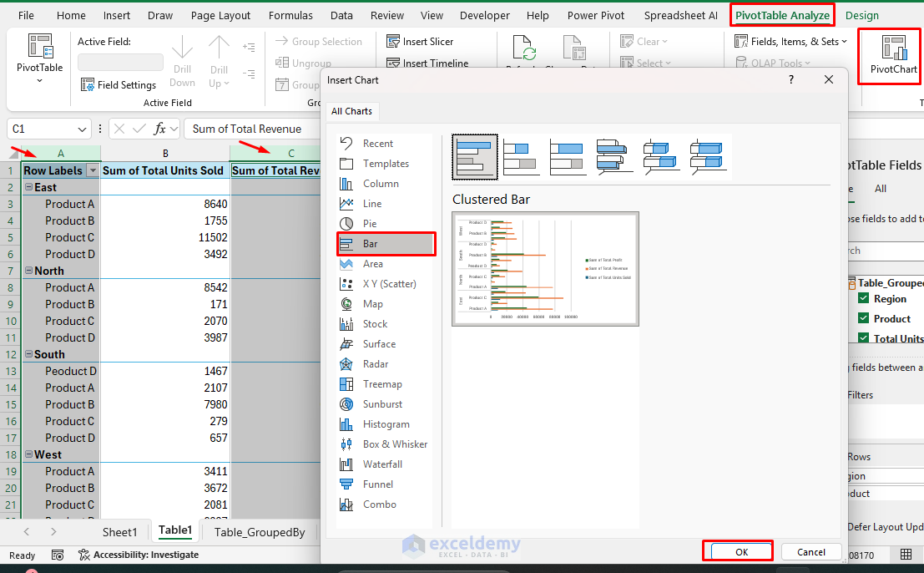Screen dimensions: 924x573
Task: Switch to the Design ribbon tab
Action: [861, 15]
